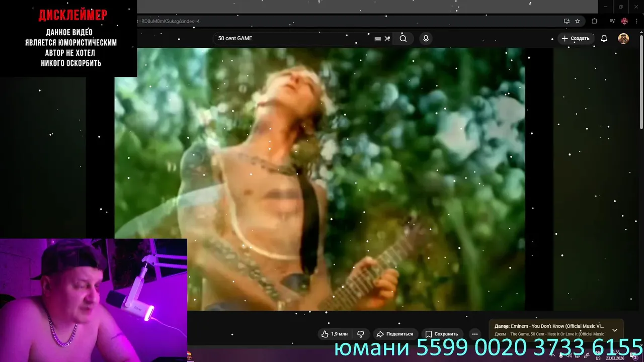The height and width of the screenshot is (362, 644).
Task: Click the Поделиться share button
Action: pos(395,334)
